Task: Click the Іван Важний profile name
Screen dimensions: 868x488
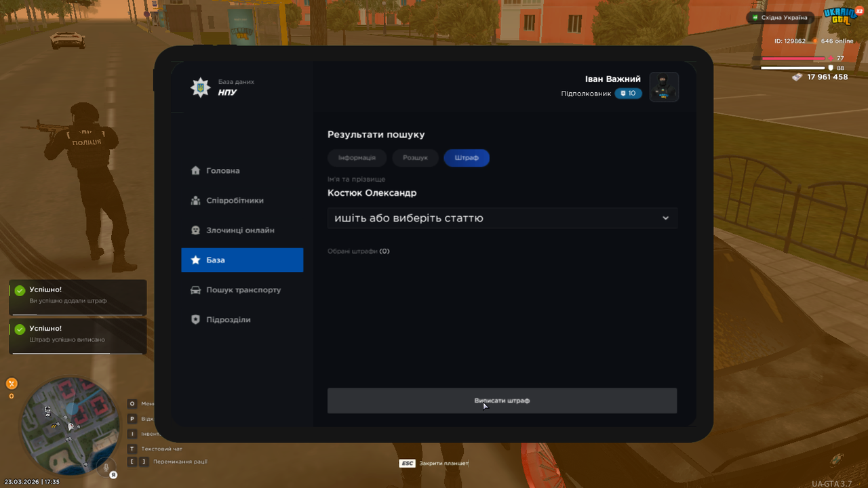Action: pos(613,79)
